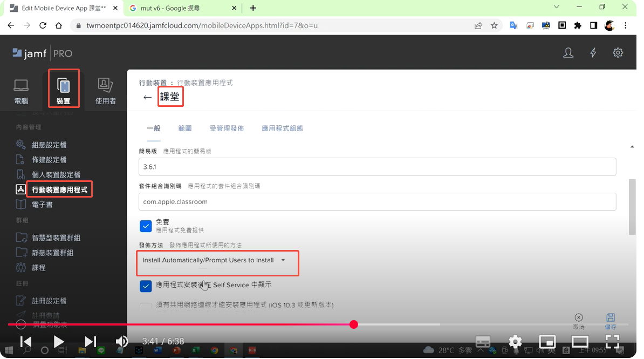Open the lightning bolt notifications icon
This screenshot has height=359, width=644.
(x=593, y=53)
